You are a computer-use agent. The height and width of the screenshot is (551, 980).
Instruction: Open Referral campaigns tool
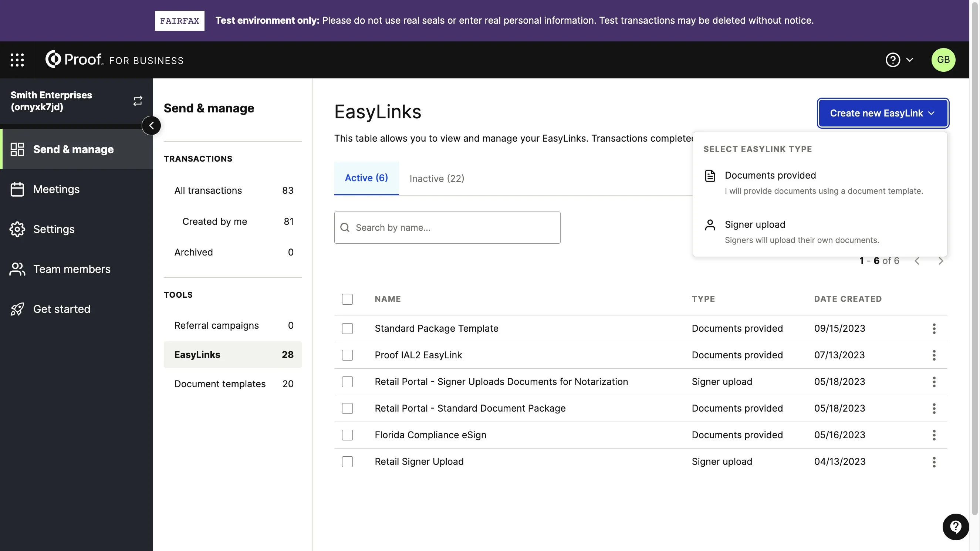pyautogui.click(x=233, y=325)
